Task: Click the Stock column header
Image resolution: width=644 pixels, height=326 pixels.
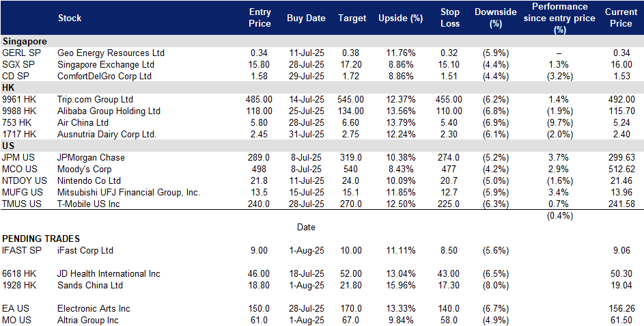Action: pos(70,18)
